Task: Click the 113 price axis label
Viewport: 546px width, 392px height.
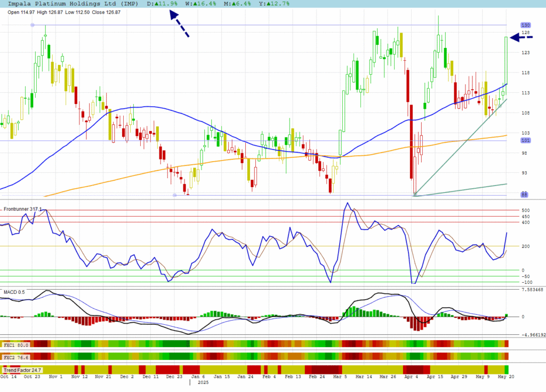Action: (x=525, y=93)
